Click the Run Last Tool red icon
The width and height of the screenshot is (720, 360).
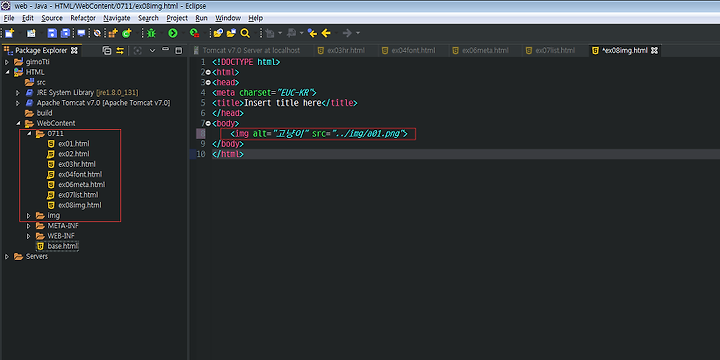click(x=195, y=33)
